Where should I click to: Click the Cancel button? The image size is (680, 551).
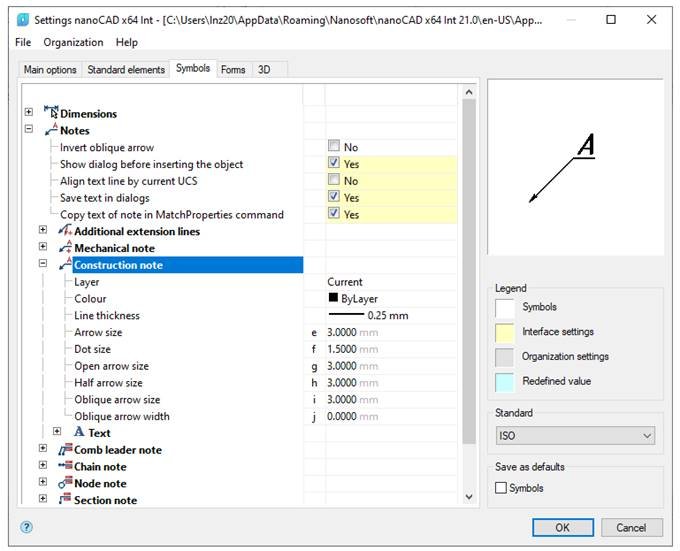coord(631,528)
